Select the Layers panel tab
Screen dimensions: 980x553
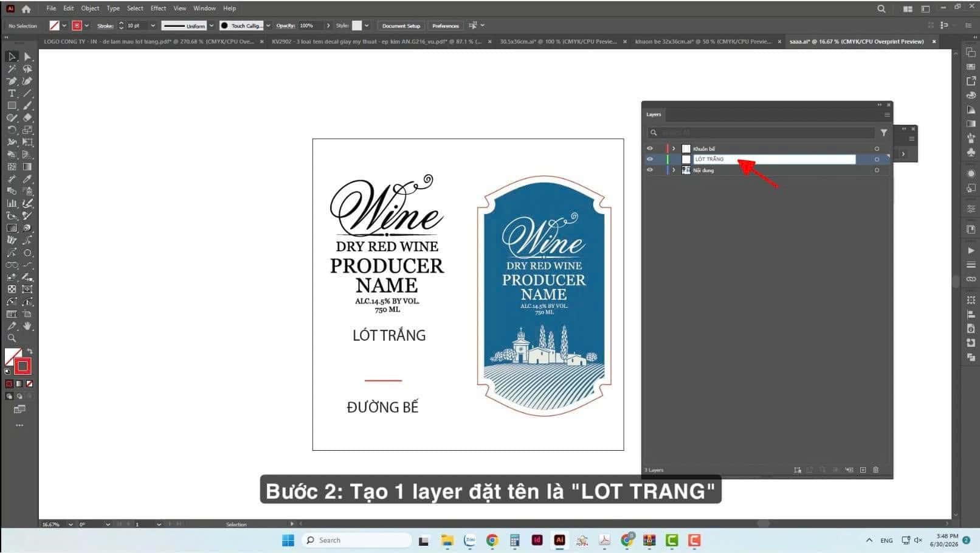click(654, 114)
